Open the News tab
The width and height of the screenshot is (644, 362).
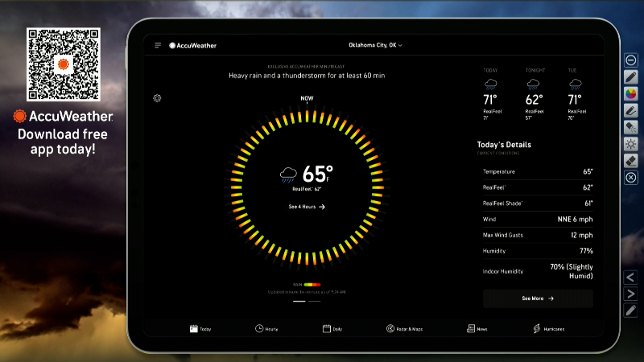pos(477,329)
